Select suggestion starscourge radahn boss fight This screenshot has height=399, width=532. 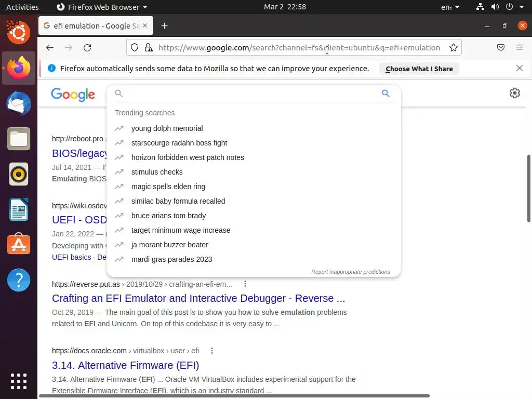point(254,143)
